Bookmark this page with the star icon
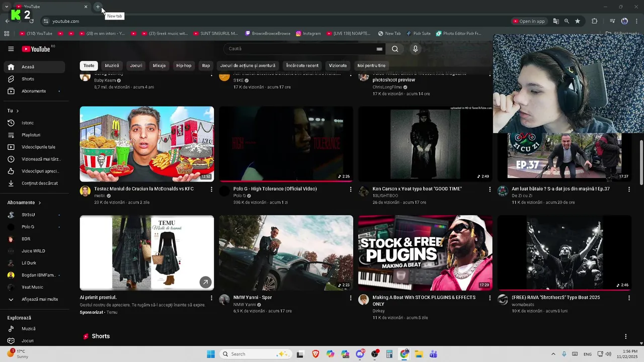 point(578,21)
